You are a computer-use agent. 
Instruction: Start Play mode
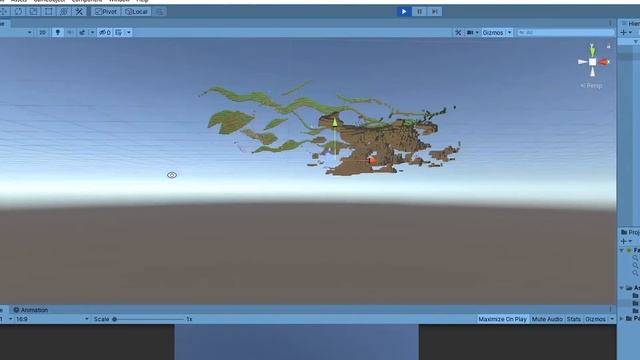tap(404, 11)
